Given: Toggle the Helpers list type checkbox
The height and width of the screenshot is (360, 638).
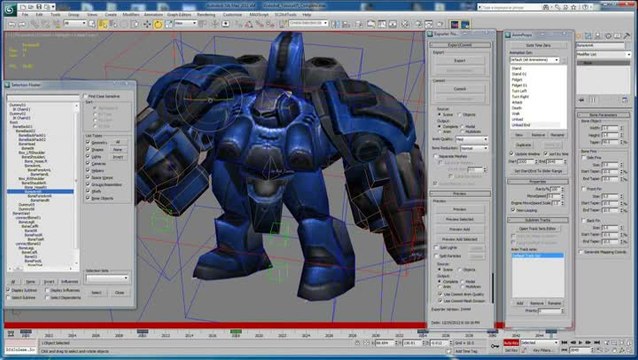Looking at the screenshot, I should 88,170.
